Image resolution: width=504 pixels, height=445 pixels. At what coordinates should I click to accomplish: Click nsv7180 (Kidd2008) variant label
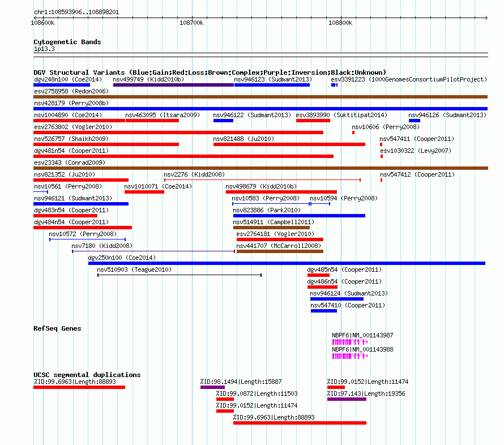(x=102, y=246)
